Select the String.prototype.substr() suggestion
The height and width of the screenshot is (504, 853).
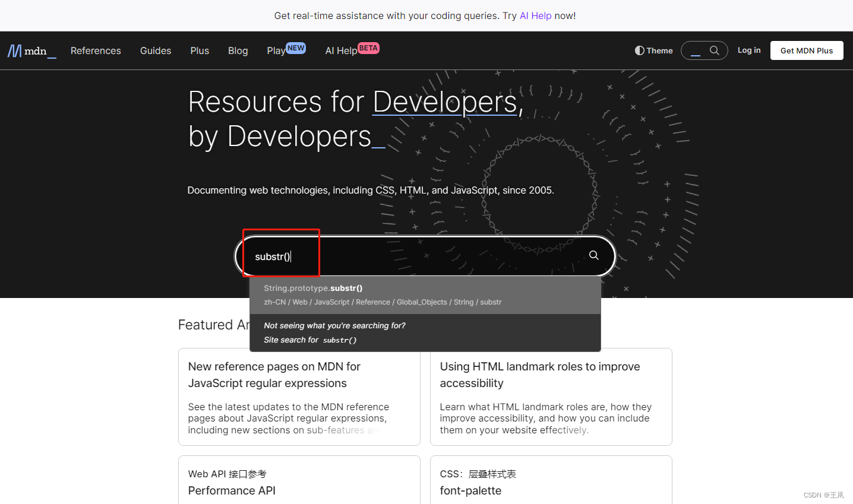(425, 295)
